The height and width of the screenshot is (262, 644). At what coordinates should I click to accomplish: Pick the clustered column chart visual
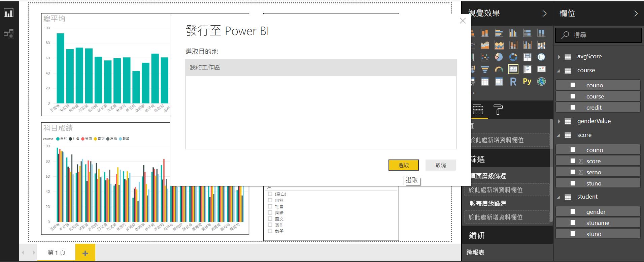pos(513,33)
